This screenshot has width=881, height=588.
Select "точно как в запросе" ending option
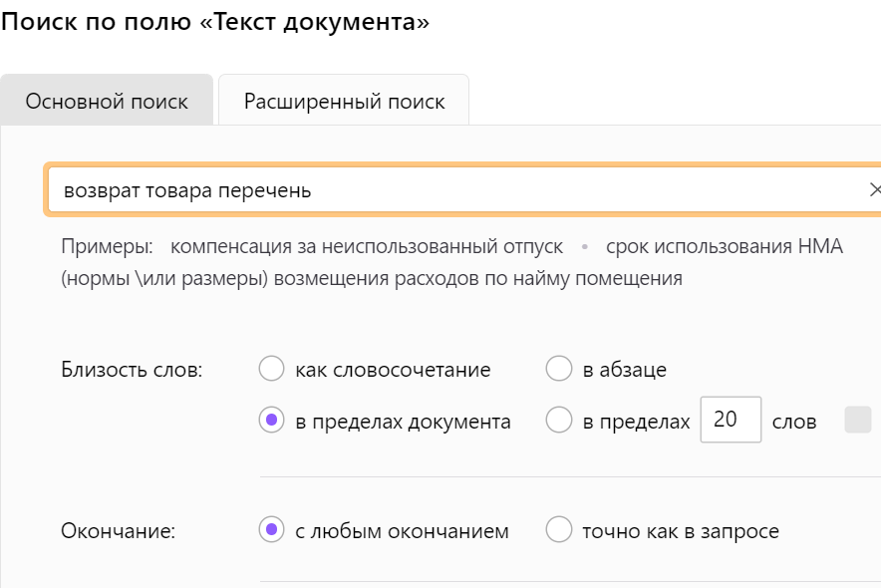pos(559,531)
